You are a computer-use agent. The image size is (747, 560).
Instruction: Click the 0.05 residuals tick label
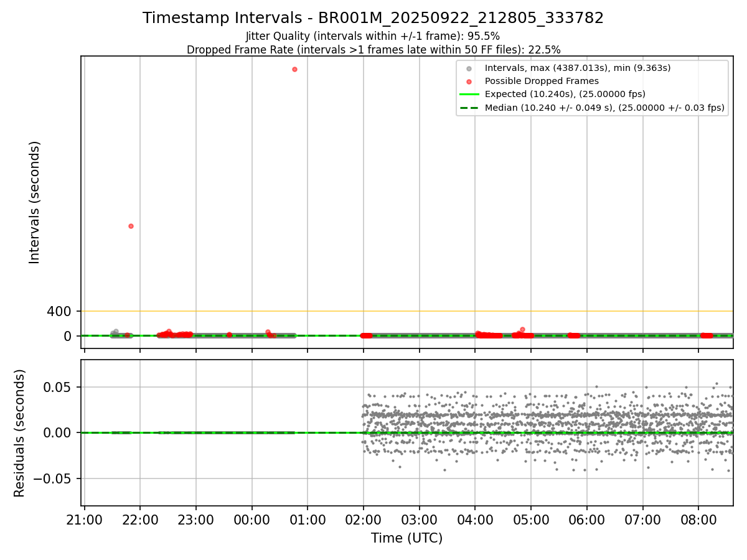[x=57, y=387]
